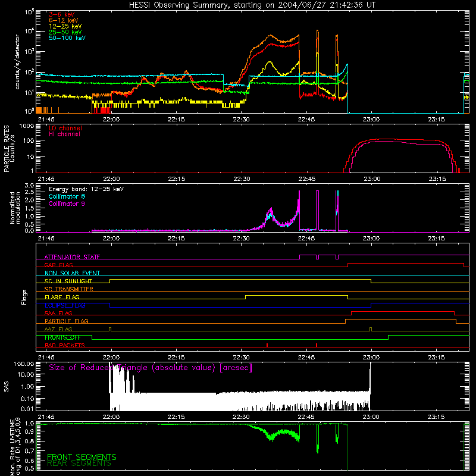Select the 3-6 keV legend label

[x=62, y=14]
